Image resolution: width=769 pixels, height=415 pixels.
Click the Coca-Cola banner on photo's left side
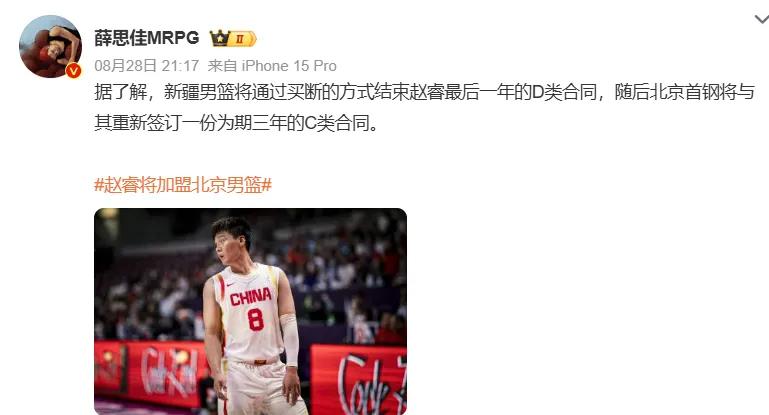point(151,374)
